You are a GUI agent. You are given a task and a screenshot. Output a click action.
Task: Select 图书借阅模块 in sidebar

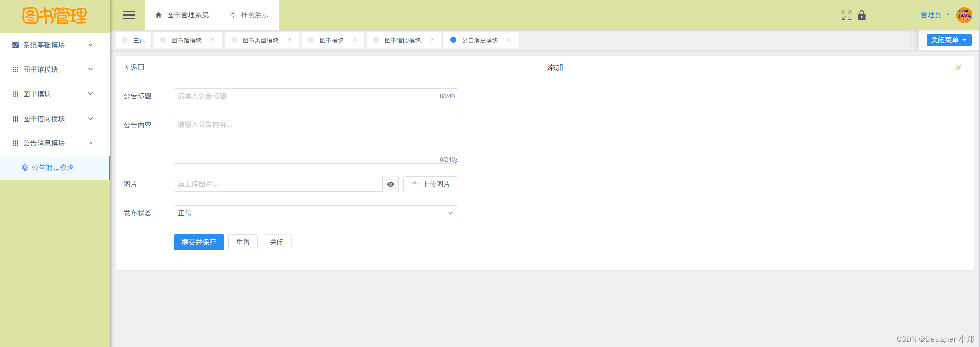[54, 119]
